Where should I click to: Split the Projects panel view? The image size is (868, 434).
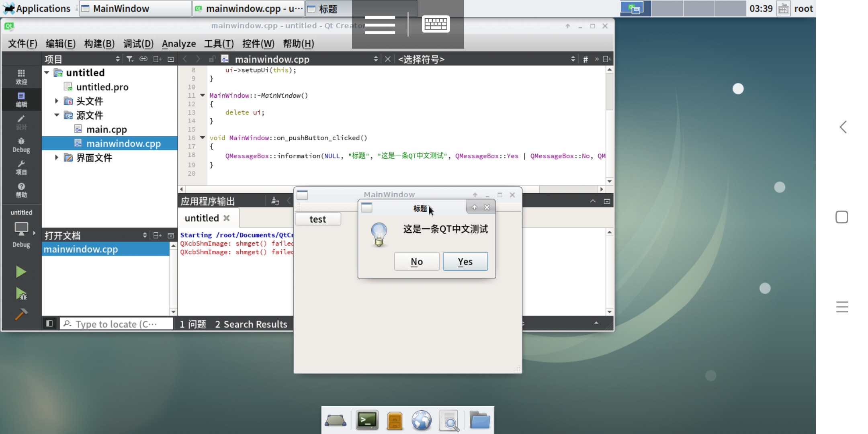pyautogui.click(x=157, y=59)
